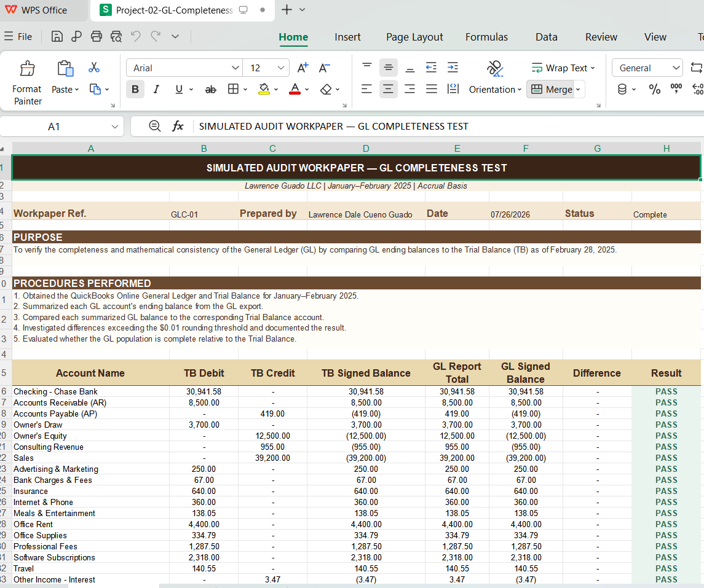Increase font size with A+ icon

click(x=303, y=68)
